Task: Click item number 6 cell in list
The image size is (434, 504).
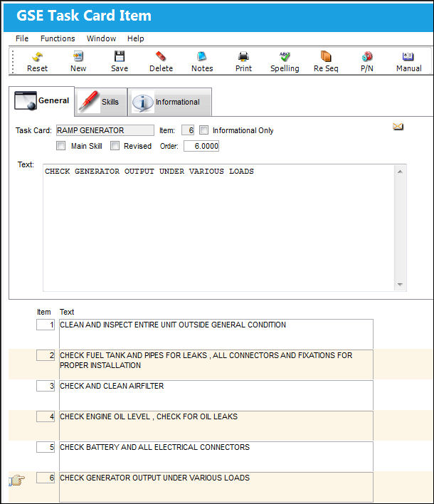Action: pos(46,478)
